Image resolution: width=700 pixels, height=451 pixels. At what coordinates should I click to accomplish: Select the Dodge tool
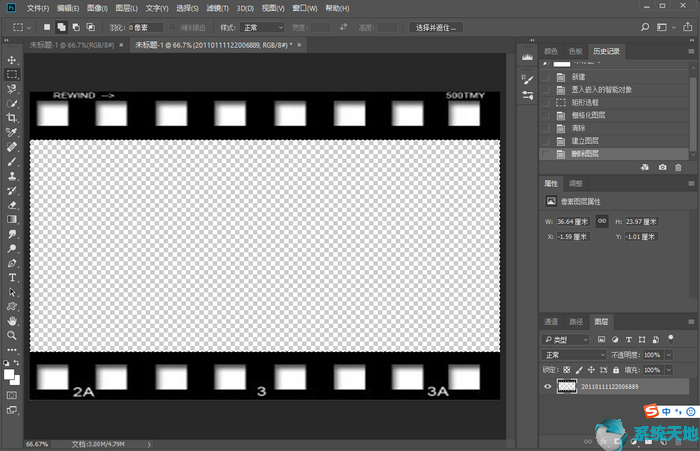12,248
